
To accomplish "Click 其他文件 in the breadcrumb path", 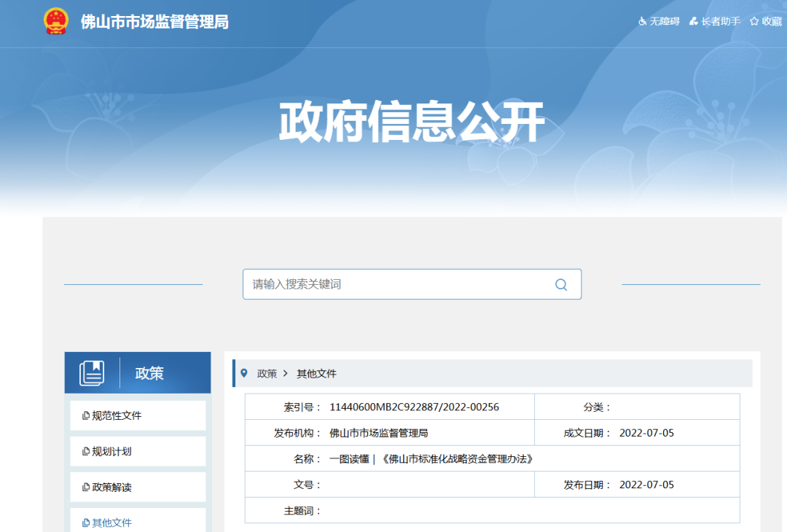I will click(x=316, y=373).
